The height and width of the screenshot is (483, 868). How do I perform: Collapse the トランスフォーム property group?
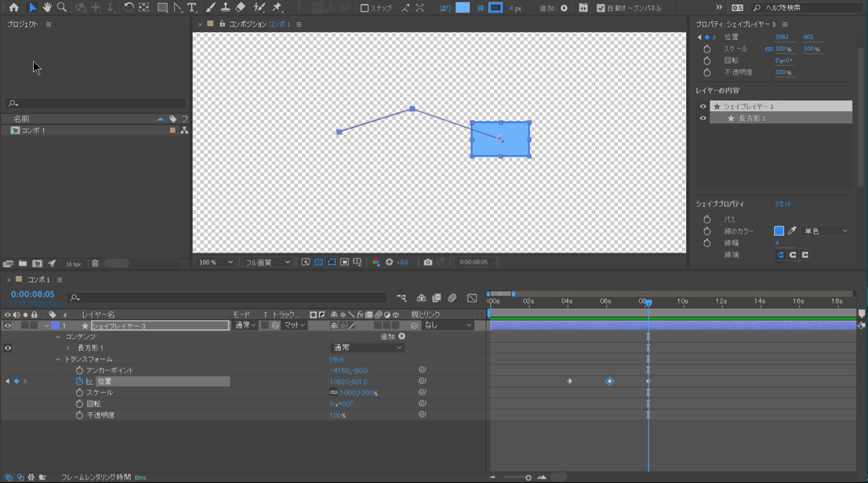[58, 359]
